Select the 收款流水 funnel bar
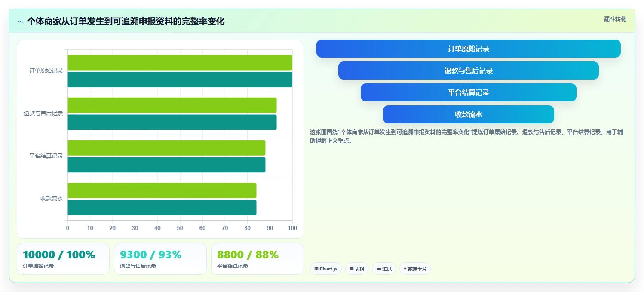Image resolution: width=644 pixels, height=292 pixels. click(469, 114)
